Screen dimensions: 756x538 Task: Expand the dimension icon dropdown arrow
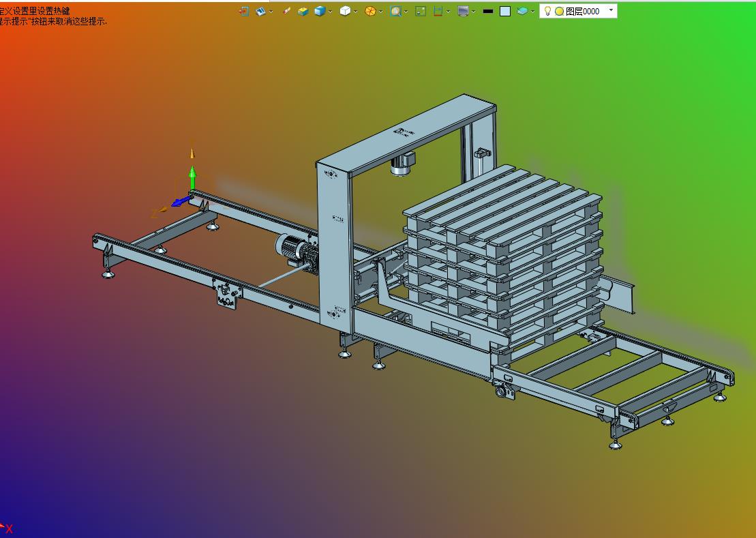pyautogui.click(x=449, y=12)
